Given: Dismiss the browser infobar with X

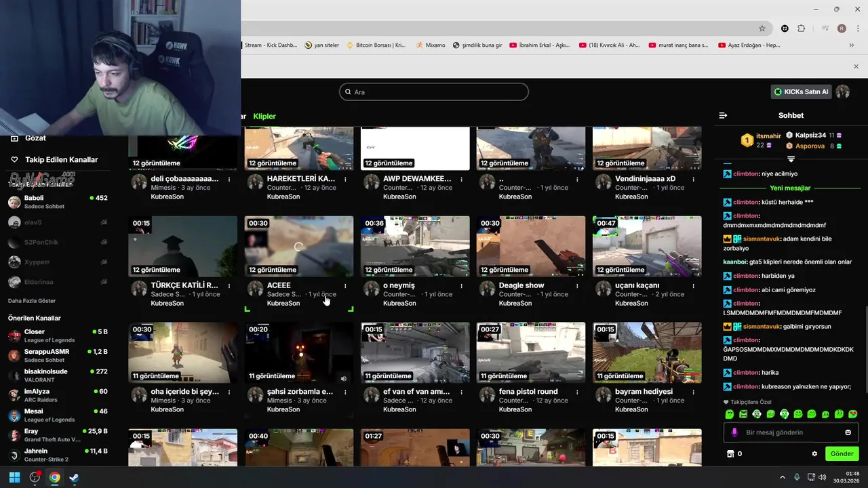Looking at the screenshot, I should click(x=856, y=66).
